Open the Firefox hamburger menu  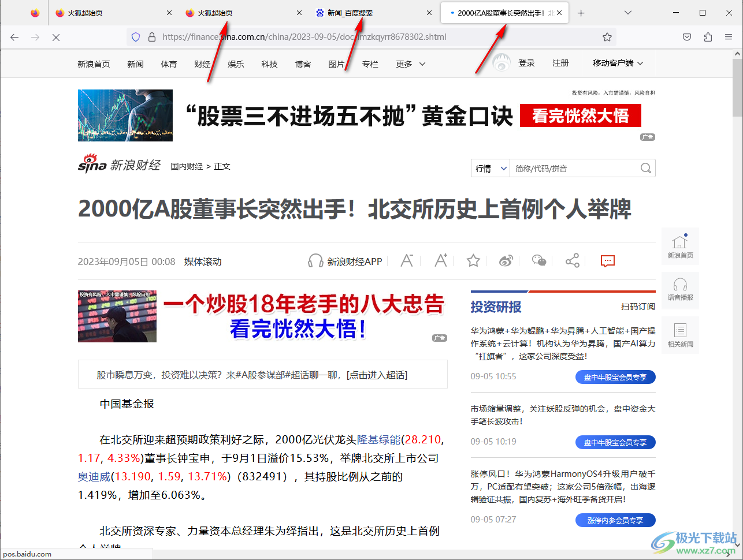(x=729, y=37)
